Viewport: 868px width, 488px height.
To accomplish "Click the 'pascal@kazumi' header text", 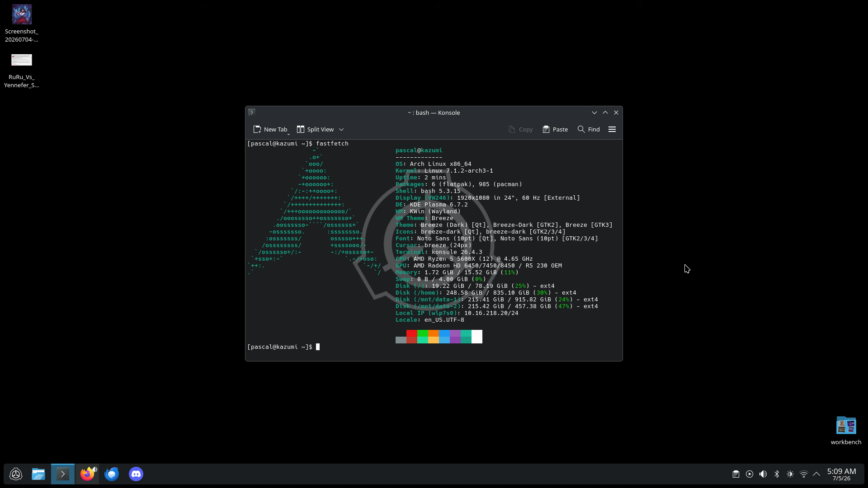I will [419, 150].
